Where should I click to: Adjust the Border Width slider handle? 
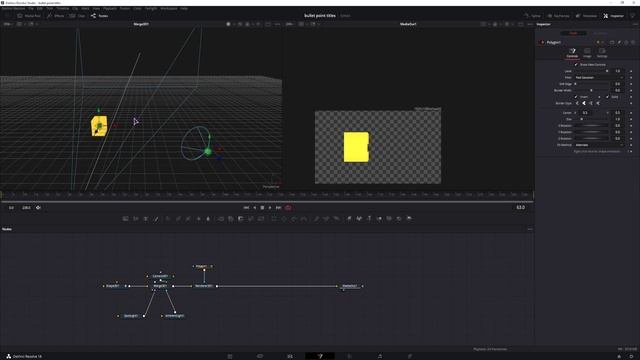591,90
